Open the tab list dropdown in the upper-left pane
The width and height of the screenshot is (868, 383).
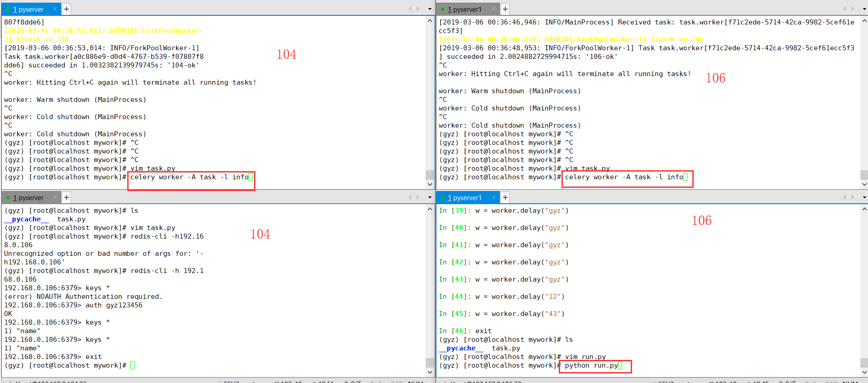(x=430, y=9)
